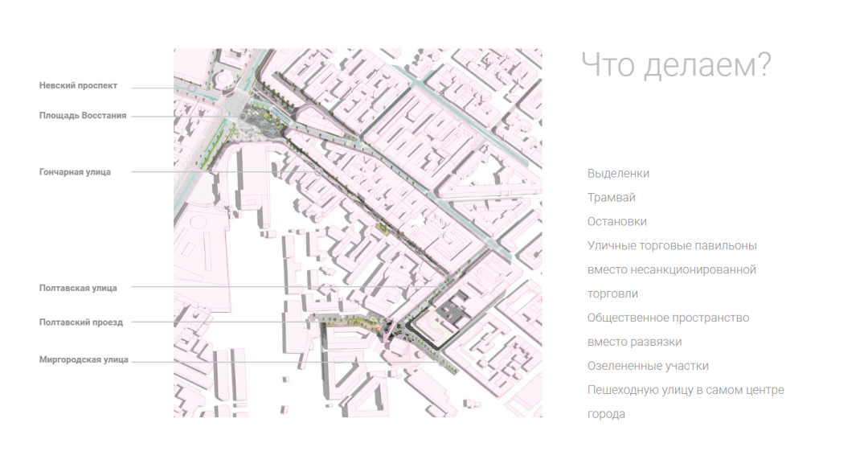Click the line 'Уличные торговые павильоны'
868x472 pixels.
(x=672, y=245)
